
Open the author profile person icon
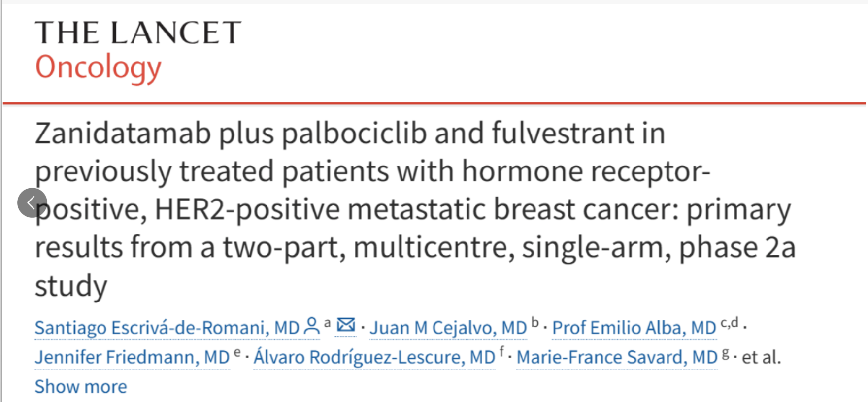pos(312,326)
